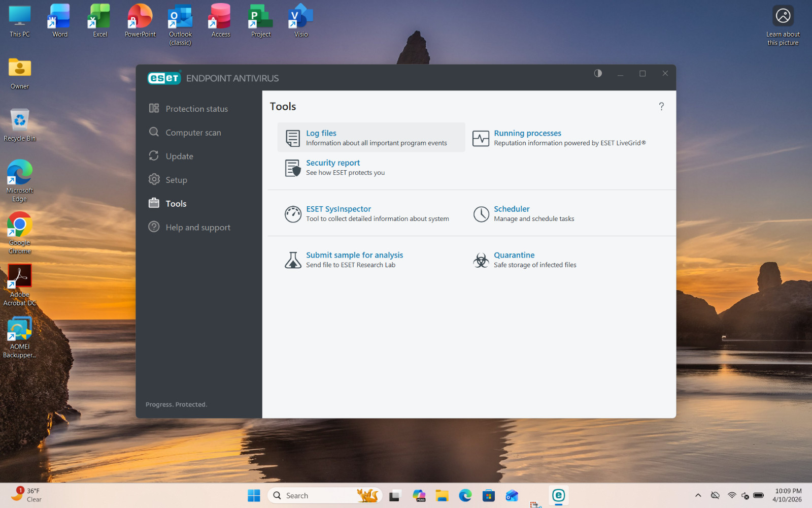Maximize the ESET Endpoint Antivirus window

642,74
